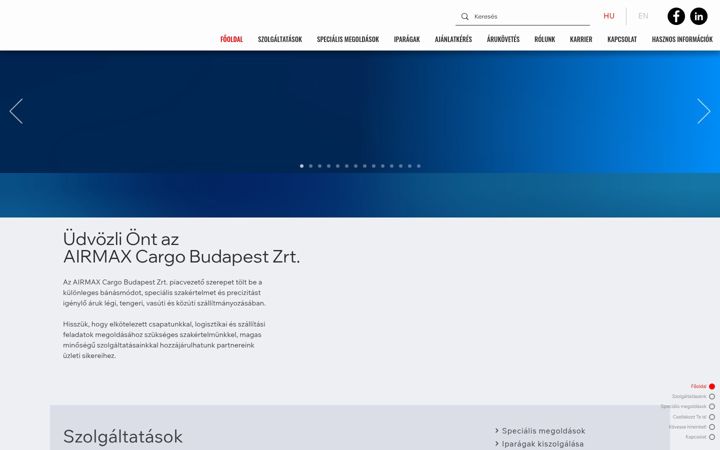Click the paragraph starting 'Az AIRMAX Cargo Budapest'

click(164, 292)
